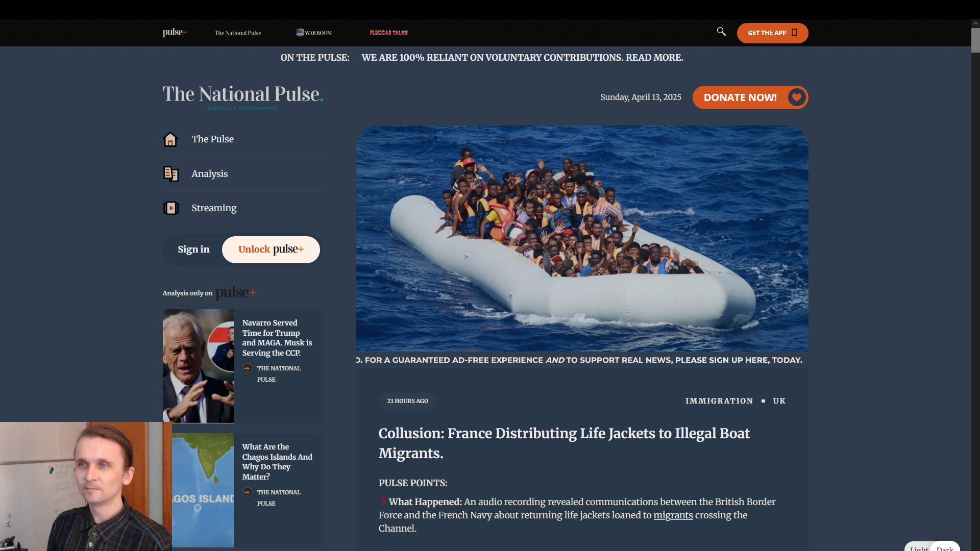This screenshot has width=980, height=551.
Task: Open the France Life Jackets headline
Action: pyautogui.click(x=564, y=443)
